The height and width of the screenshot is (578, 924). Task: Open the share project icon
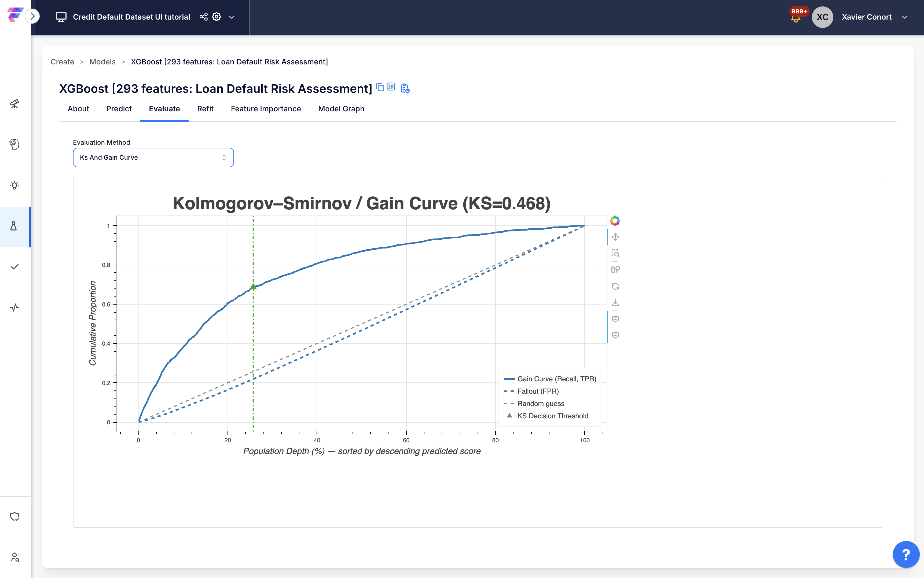203,17
